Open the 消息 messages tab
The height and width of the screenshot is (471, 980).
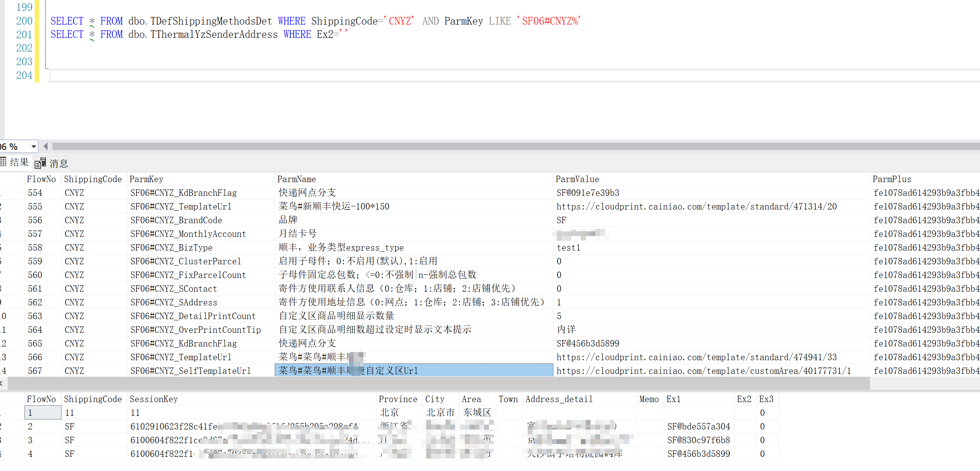[x=58, y=163]
